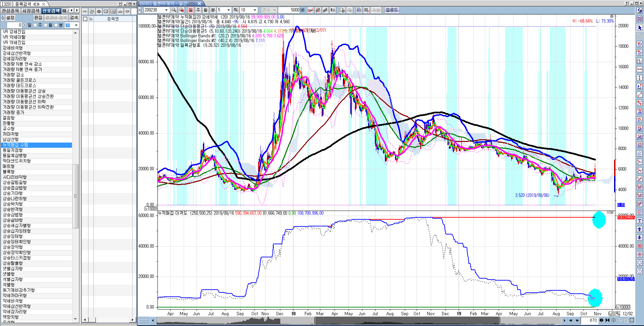Open settings gear in search results toolbar
This screenshot has width=644, height=326.
(99, 11)
